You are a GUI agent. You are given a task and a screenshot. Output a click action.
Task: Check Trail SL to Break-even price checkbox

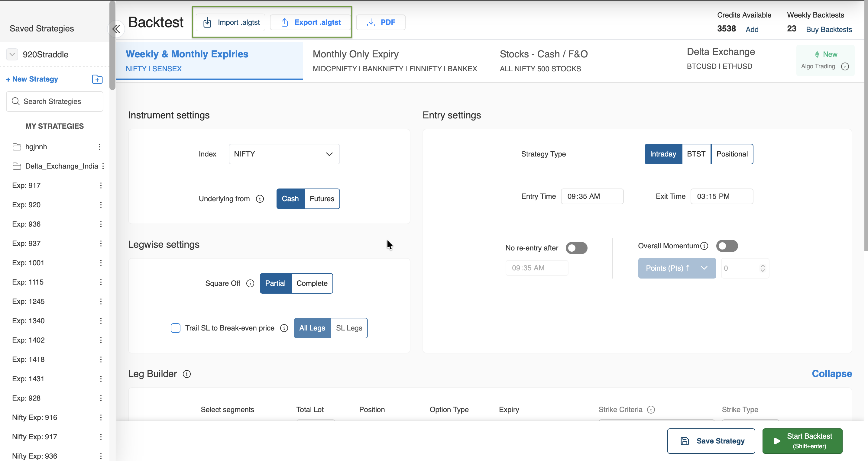(x=176, y=328)
